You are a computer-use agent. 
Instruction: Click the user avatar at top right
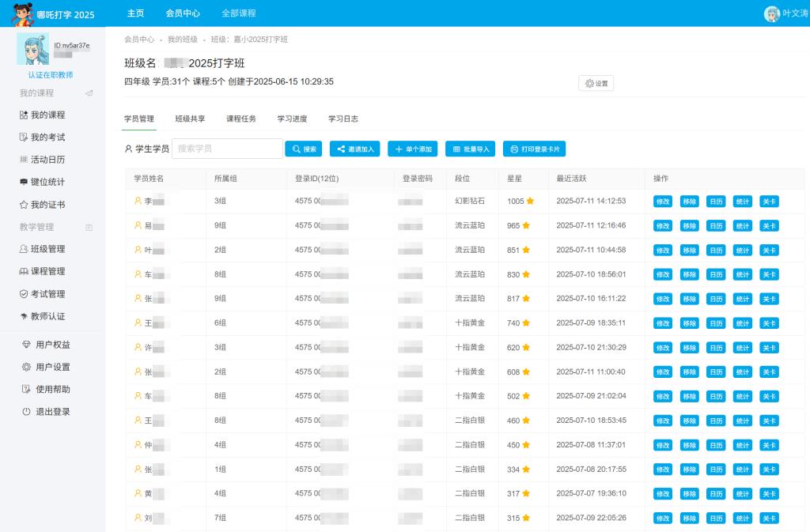771,13
